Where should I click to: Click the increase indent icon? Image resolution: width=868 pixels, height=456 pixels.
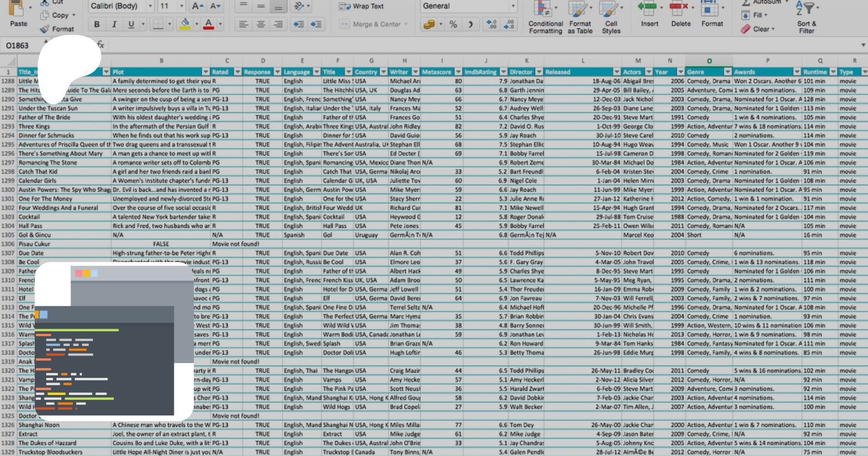coord(316,24)
